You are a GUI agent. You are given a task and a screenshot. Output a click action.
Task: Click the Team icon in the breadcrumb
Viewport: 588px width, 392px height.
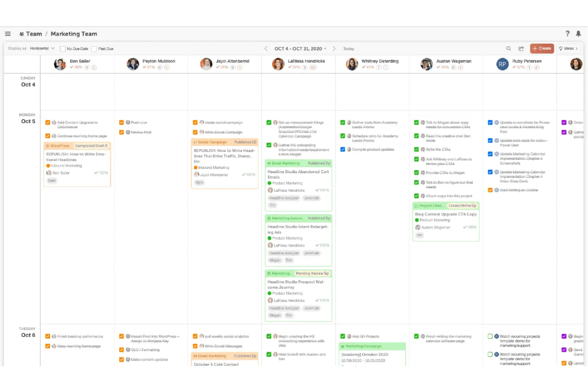(x=23, y=34)
